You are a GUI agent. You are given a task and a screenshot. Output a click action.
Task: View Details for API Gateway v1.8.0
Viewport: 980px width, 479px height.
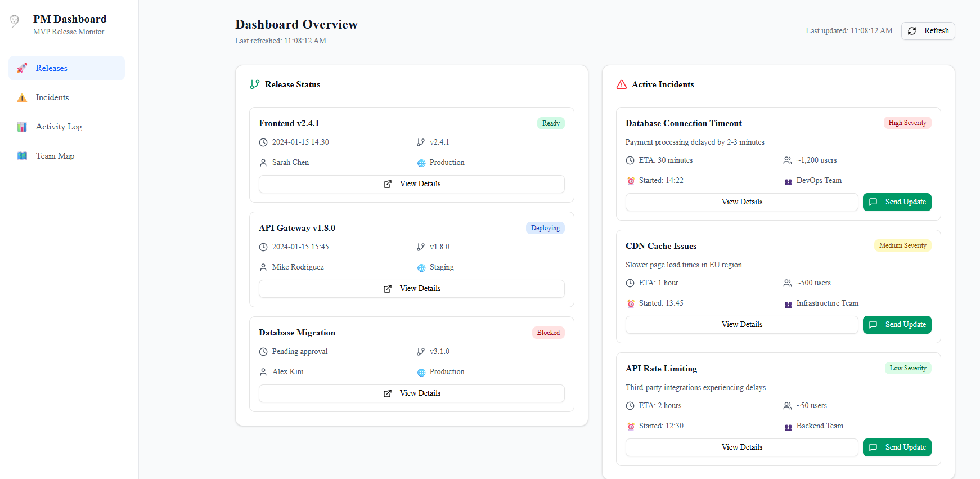(412, 289)
